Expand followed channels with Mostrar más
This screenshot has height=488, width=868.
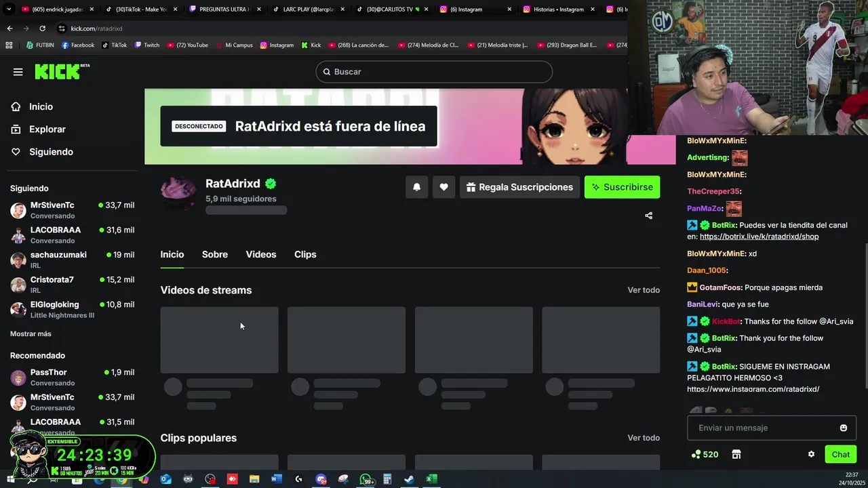[31, 333]
